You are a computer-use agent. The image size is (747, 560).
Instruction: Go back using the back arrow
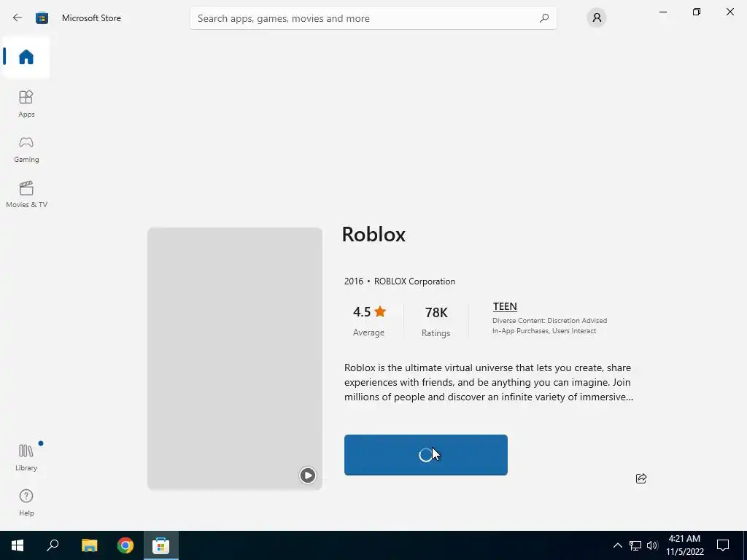tap(18, 18)
